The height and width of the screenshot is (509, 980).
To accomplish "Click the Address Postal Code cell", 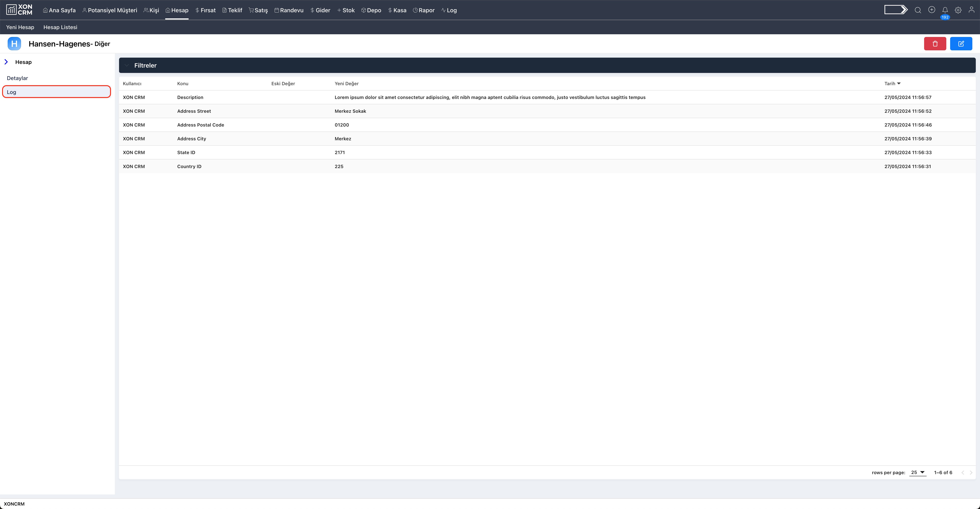I will [x=200, y=125].
